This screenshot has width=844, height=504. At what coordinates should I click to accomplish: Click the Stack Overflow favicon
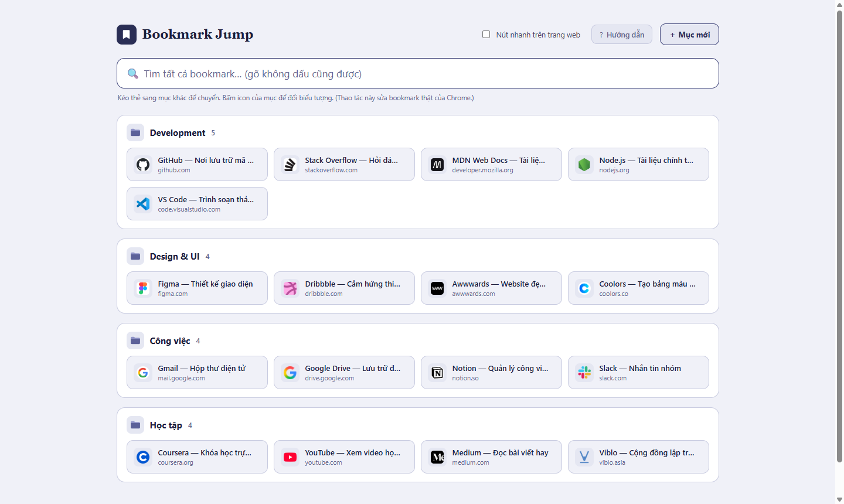coord(290,165)
